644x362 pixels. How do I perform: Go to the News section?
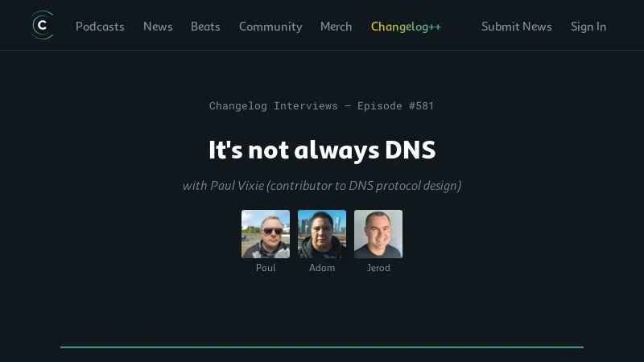tap(158, 27)
